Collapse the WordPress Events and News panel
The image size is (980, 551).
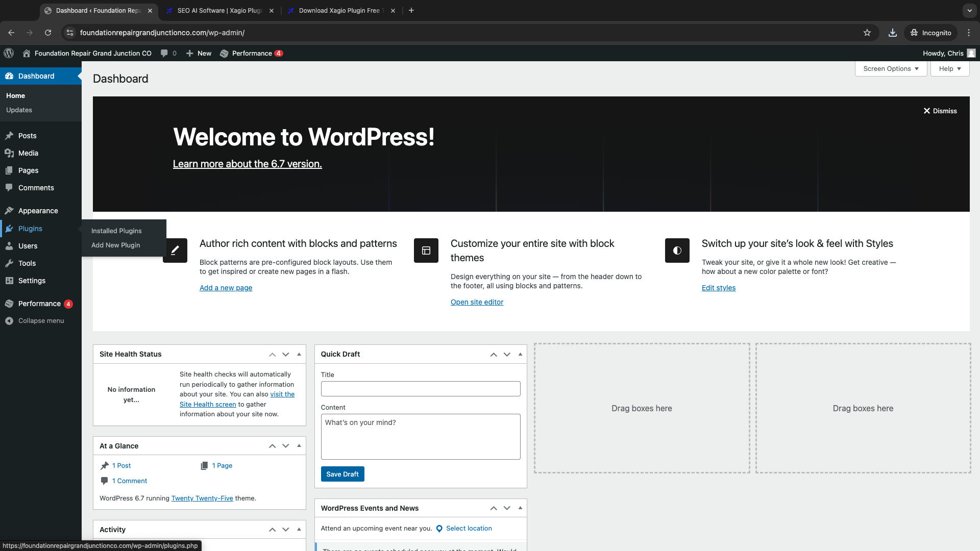(x=520, y=508)
